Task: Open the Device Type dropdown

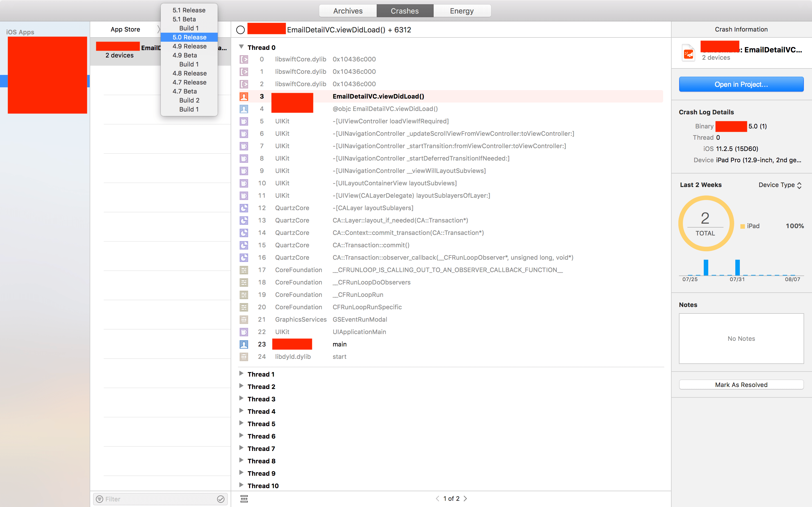Action: click(x=780, y=185)
